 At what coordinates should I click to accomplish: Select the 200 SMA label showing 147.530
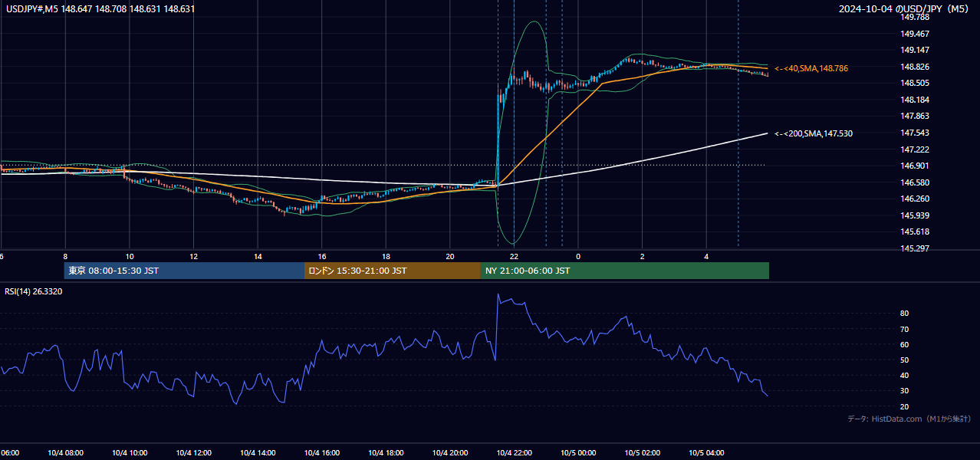click(x=814, y=133)
